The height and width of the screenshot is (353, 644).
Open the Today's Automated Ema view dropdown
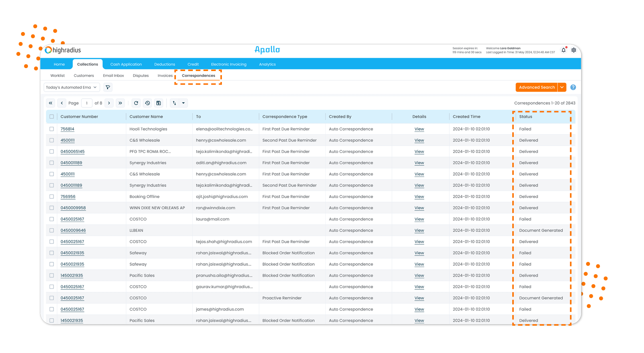point(71,87)
